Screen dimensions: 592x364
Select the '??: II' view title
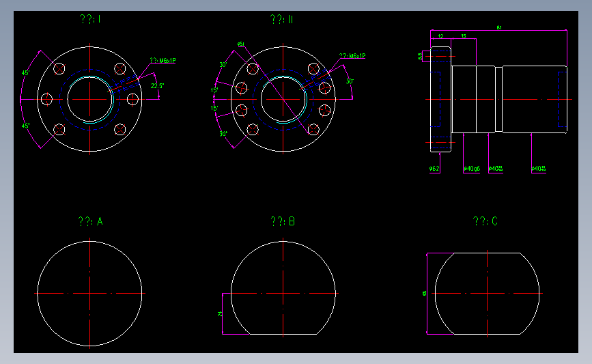(x=281, y=19)
